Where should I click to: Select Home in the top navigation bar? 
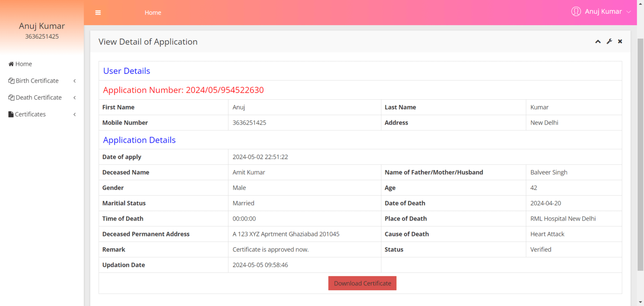pos(153,13)
